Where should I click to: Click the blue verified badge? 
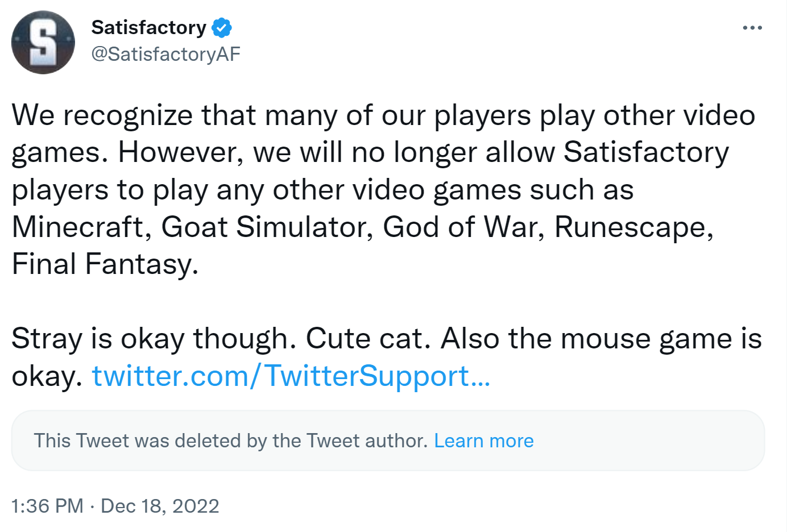[222, 27]
